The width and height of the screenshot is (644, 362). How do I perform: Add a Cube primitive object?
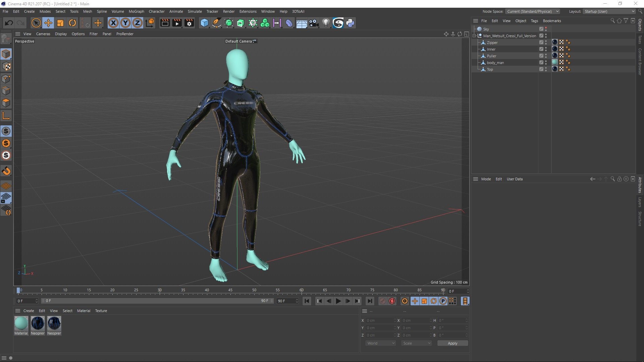pyautogui.click(x=204, y=23)
